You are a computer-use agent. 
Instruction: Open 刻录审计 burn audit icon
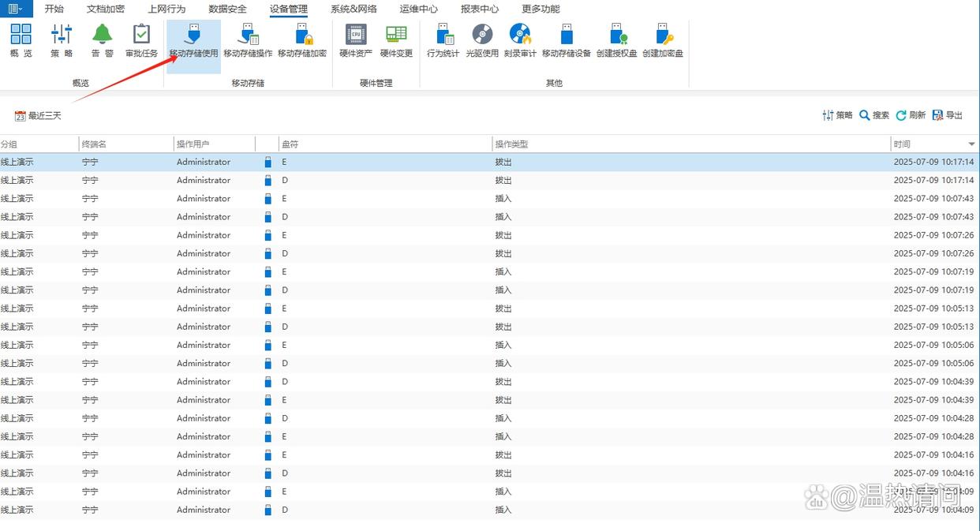520,41
